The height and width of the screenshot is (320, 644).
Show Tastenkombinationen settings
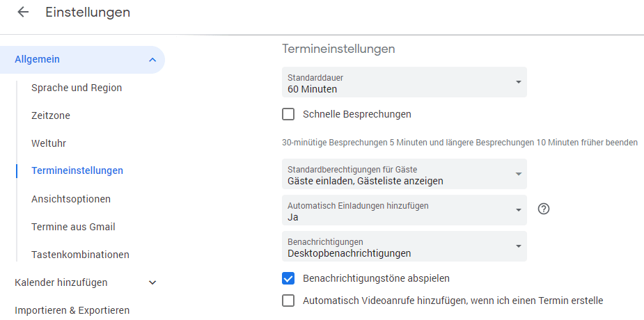(80, 255)
